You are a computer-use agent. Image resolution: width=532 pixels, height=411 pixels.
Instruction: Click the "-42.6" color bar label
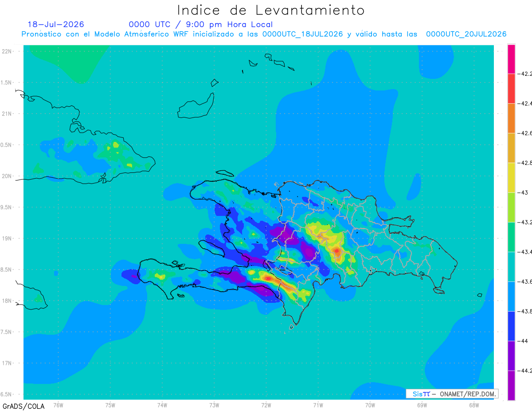tap(524, 133)
